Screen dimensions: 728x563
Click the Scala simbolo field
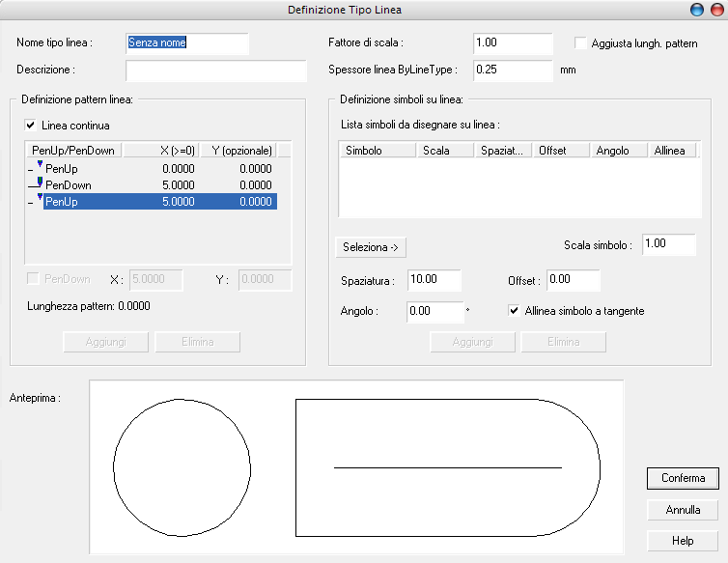click(668, 244)
